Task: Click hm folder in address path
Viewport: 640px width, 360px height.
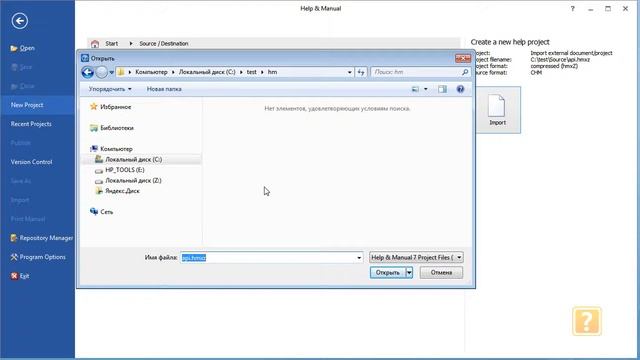Action: pyautogui.click(x=272, y=72)
